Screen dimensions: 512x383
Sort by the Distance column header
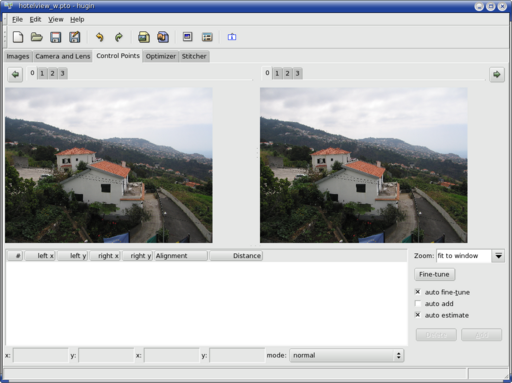click(236, 256)
